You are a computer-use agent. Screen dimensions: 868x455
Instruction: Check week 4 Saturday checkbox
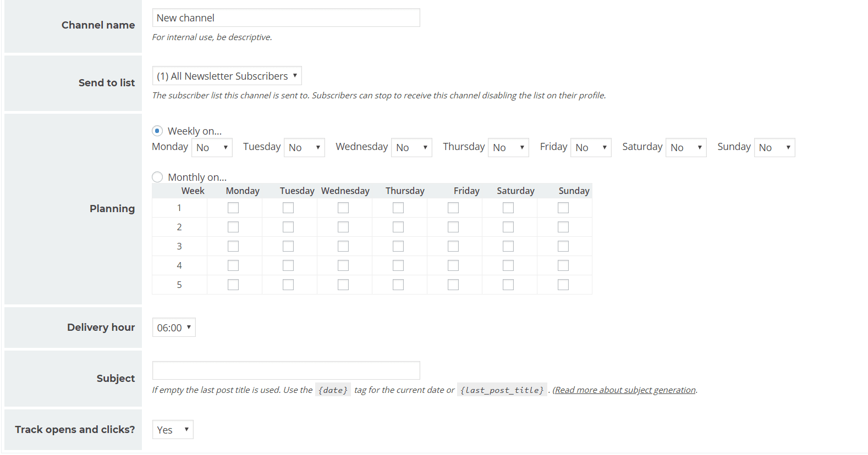coord(508,265)
